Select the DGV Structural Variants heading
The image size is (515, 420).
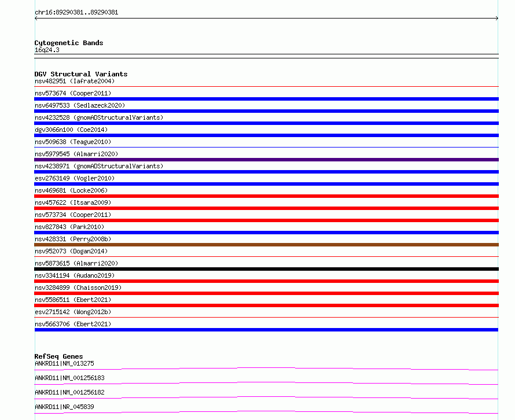81,74
